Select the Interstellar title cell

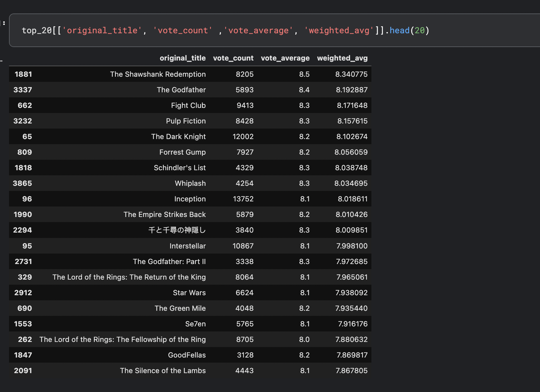187,246
